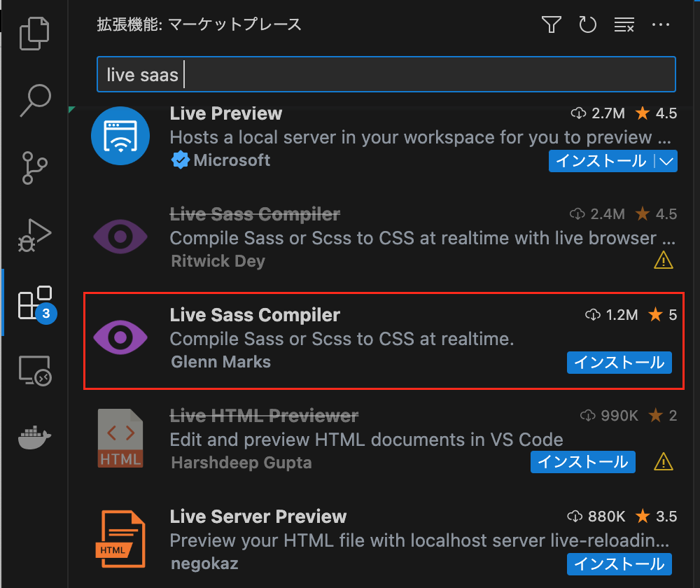This screenshot has height=588, width=700.
Task: Clear extension search results icon
Action: pyautogui.click(x=624, y=24)
